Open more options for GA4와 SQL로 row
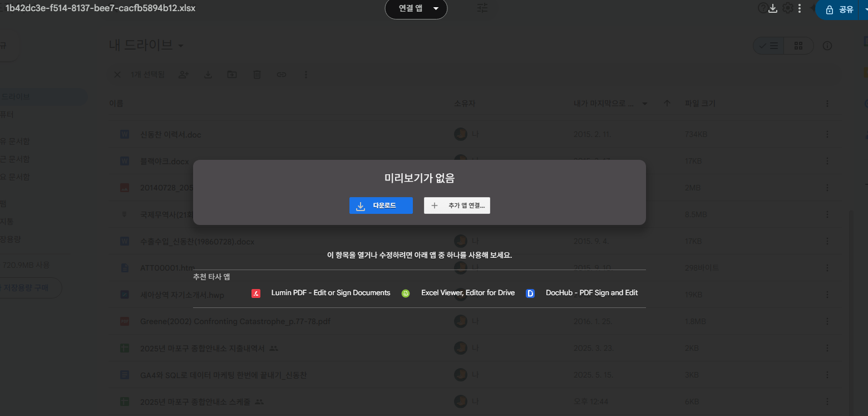Image resolution: width=868 pixels, height=416 pixels. [x=827, y=375]
